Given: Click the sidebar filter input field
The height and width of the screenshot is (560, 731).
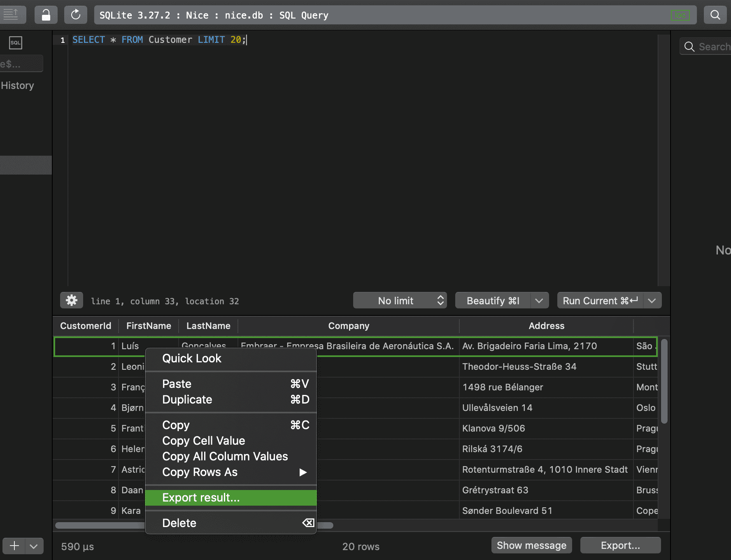Looking at the screenshot, I should click(x=21, y=64).
